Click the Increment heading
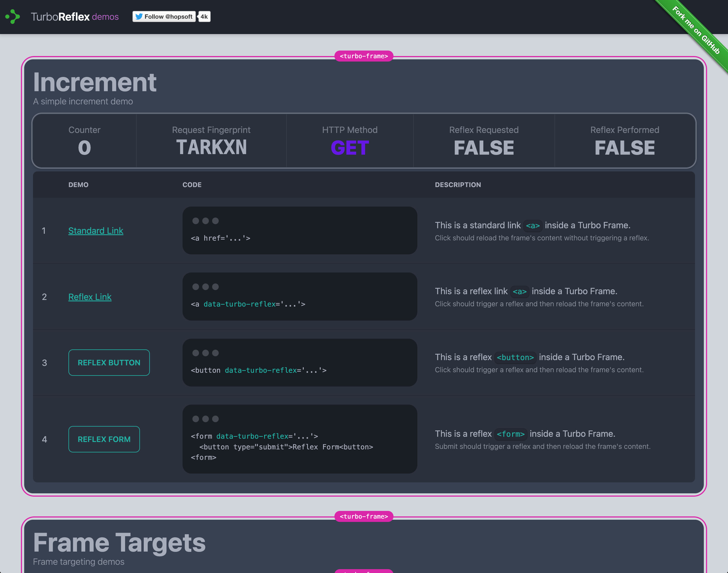Screen dimensions: 728x573 click(95, 82)
